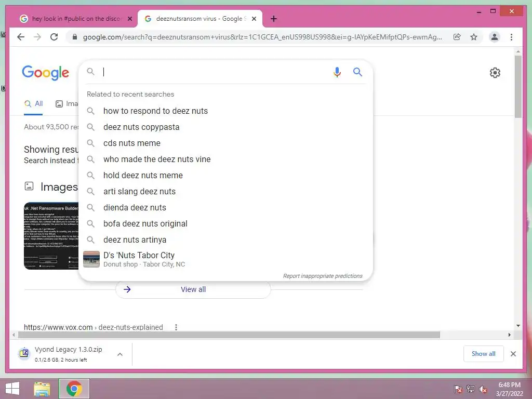Submit search with the blue magnifier icon

point(357,72)
